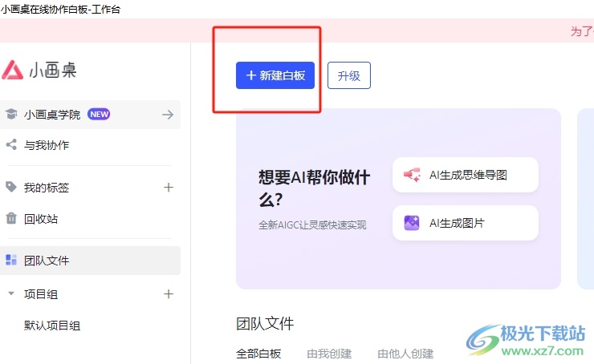The width and height of the screenshot is (594, 364).
Task: Click the 升级 upgrade button
Action: point(349,75)
